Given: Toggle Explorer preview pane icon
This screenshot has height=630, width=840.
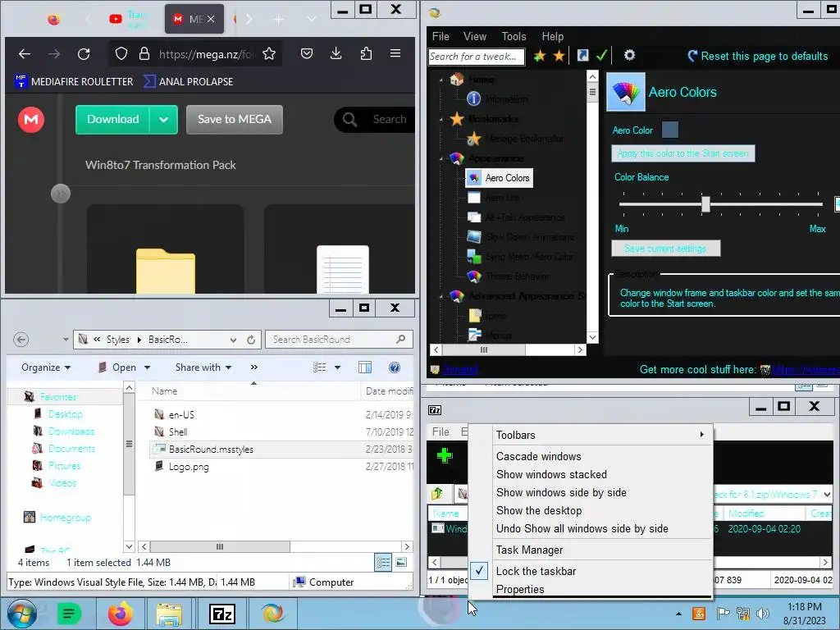Looking at the screenshot, I should point(365,367).
